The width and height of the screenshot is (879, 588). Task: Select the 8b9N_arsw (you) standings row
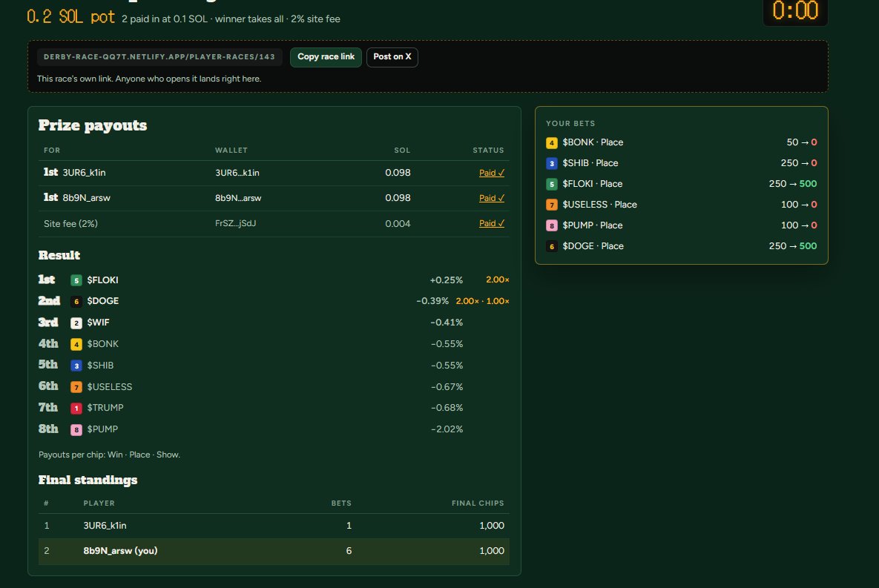point(274,551)
